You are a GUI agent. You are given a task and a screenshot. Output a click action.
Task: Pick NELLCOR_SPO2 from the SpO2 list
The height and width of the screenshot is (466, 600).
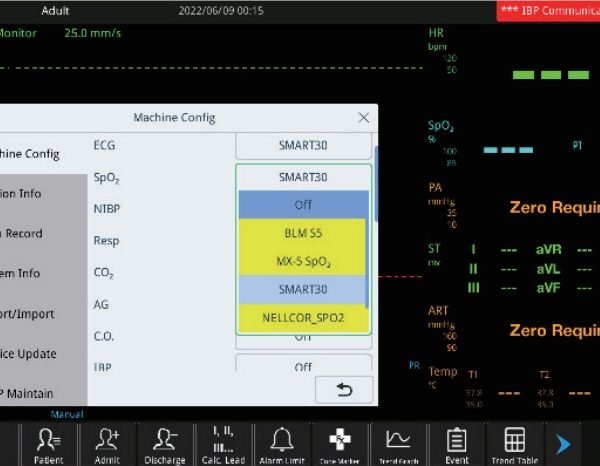[303, 320]
